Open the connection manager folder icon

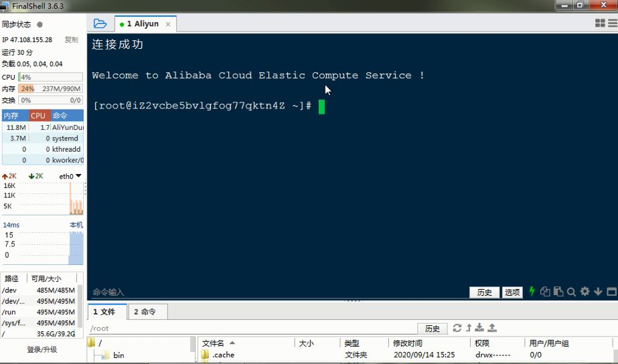(100, 23)
